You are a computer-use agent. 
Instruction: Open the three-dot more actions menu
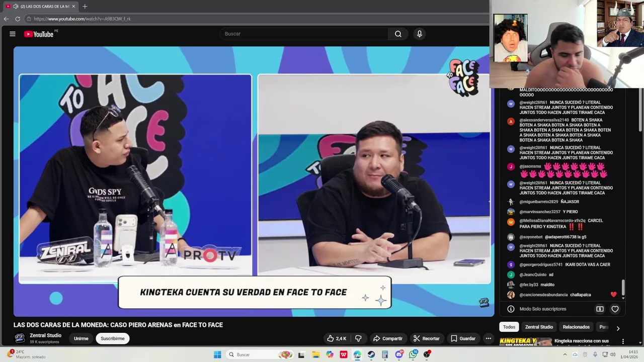pos(488,338)
